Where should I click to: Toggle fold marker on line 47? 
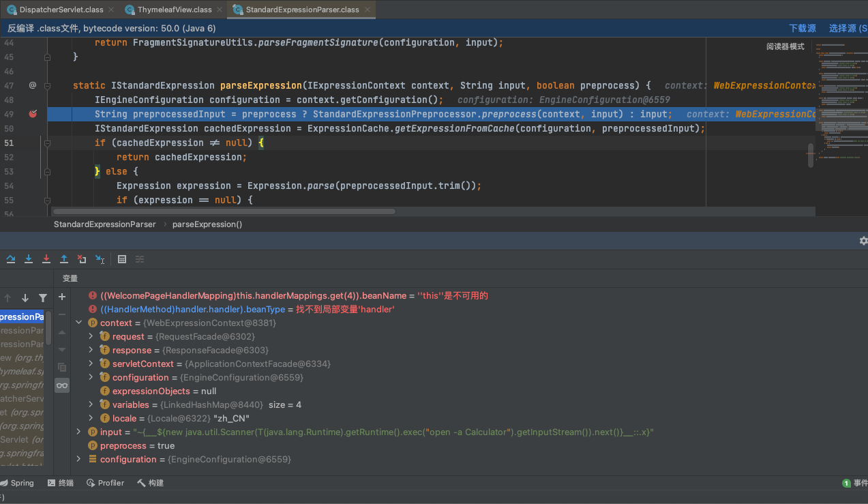pos(47,85)
